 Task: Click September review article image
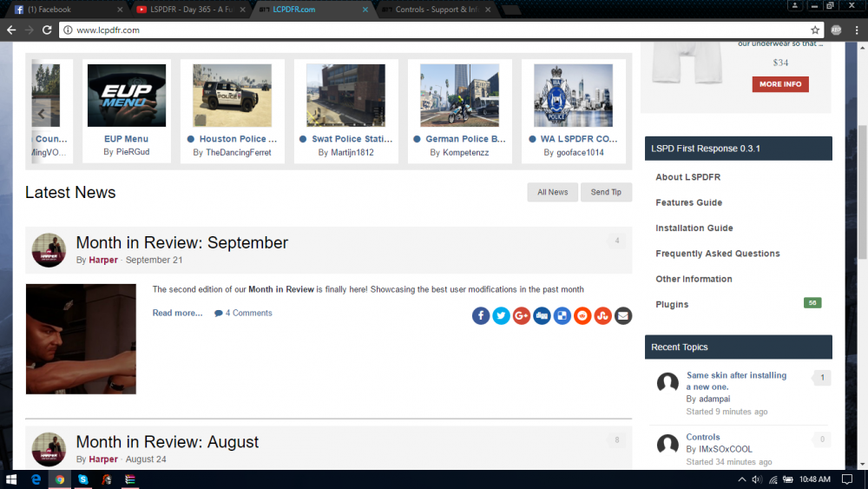click(81, 339)
